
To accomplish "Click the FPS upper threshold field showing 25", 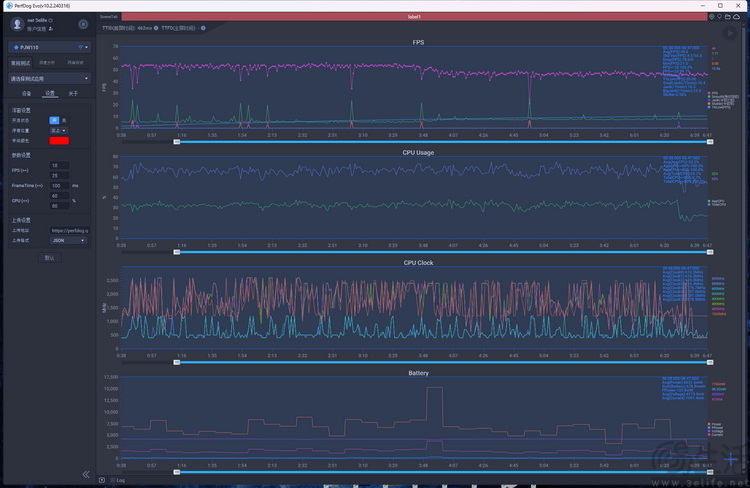I will click(x=59, y=176).
